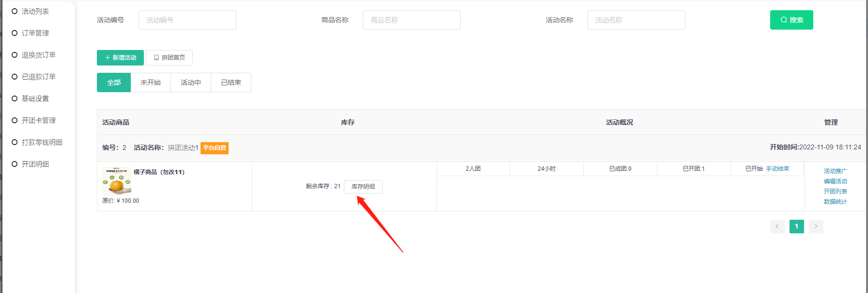The height and width of the screenshot is (293, 868).
Task: Select the 全部 filter tab
Action: point(114,82)
